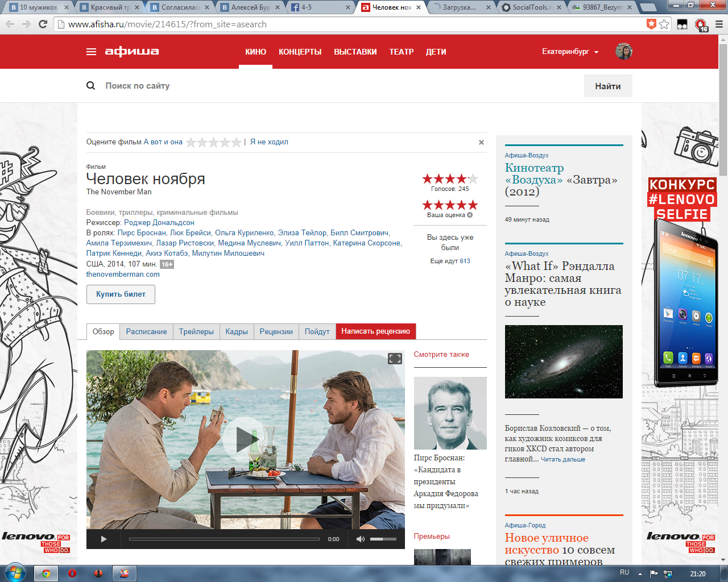Adjust the video volume slider
728x582 pixels.
pyautogui.click(x=383, y=539)
